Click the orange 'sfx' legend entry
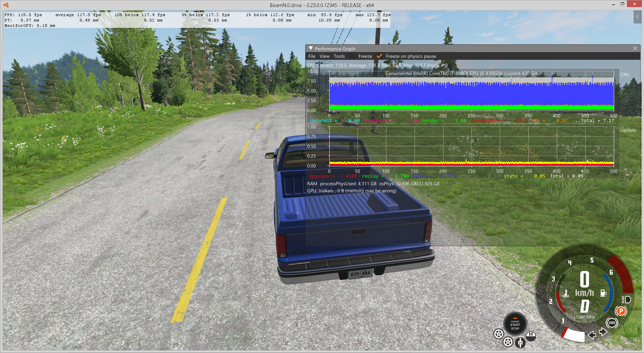 click(550, 121)
